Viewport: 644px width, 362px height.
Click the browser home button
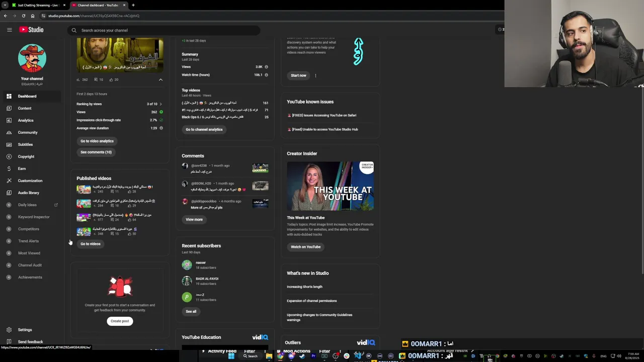(32, 16)
